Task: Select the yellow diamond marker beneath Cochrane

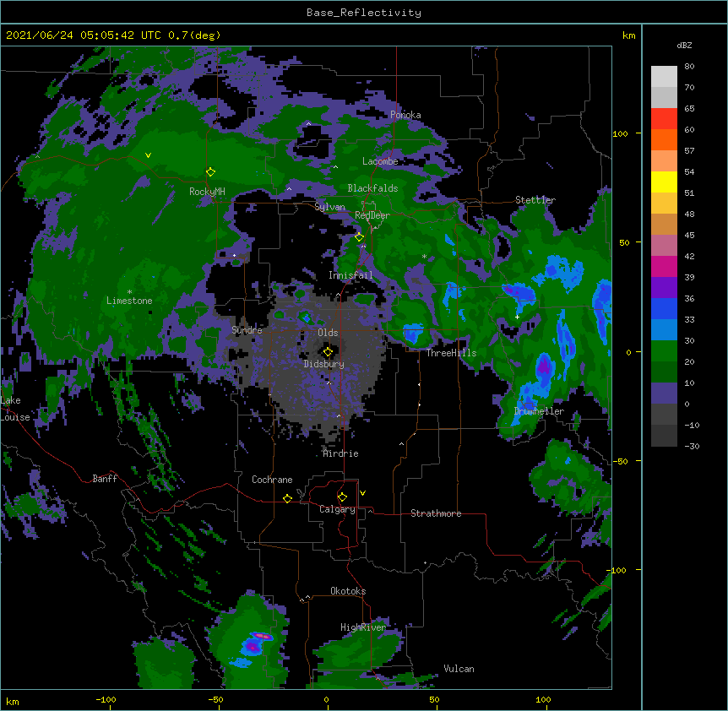Action: coord(287,498)
